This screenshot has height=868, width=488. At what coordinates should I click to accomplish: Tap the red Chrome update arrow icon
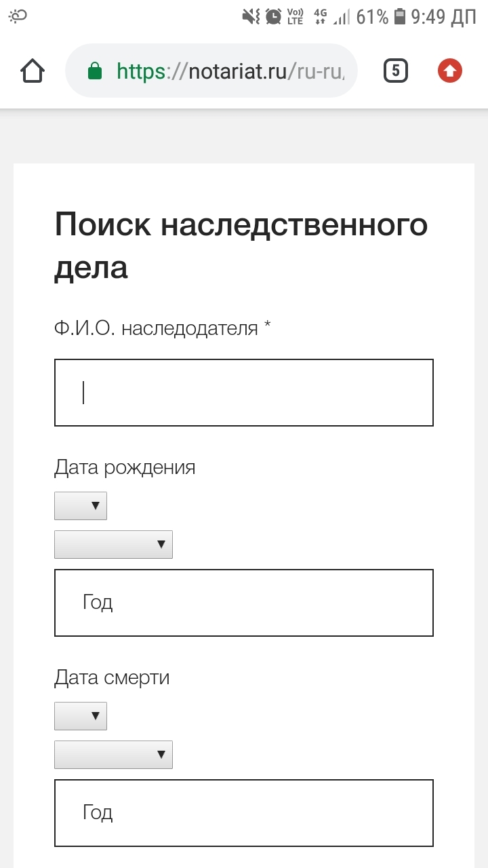tap(450, 71)
